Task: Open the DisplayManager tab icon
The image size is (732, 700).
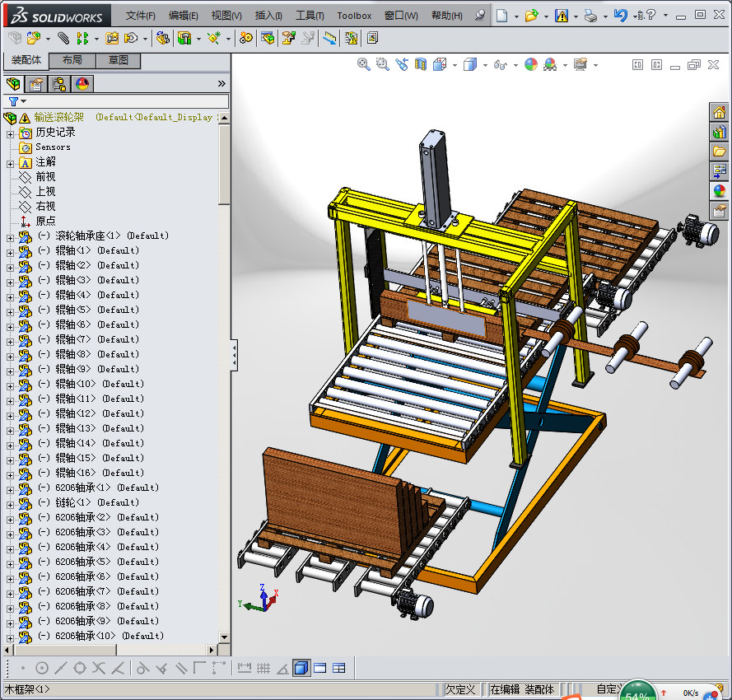Action: pos(82,84)
